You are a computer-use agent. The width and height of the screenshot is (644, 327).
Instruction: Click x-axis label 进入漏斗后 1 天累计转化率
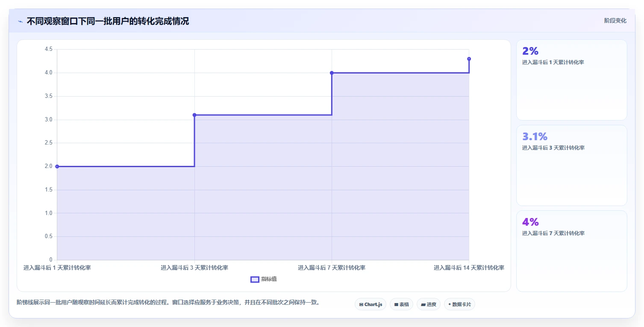(57, 268)
